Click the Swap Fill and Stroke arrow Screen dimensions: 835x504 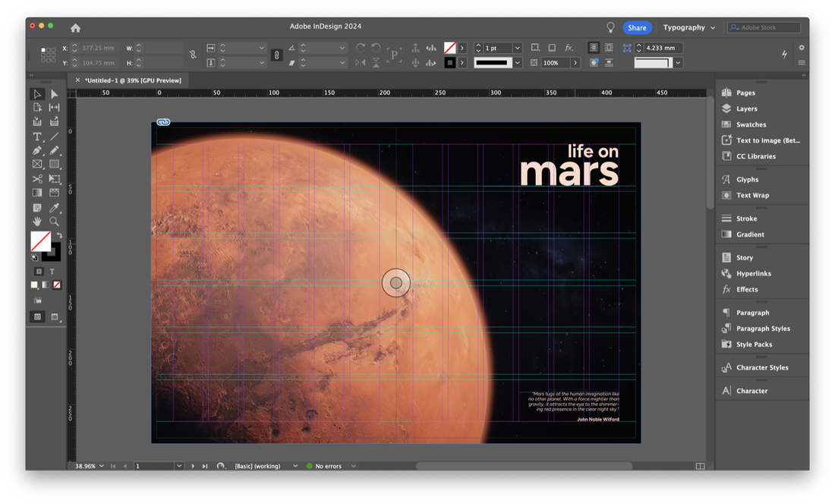(x=59, y=235)
